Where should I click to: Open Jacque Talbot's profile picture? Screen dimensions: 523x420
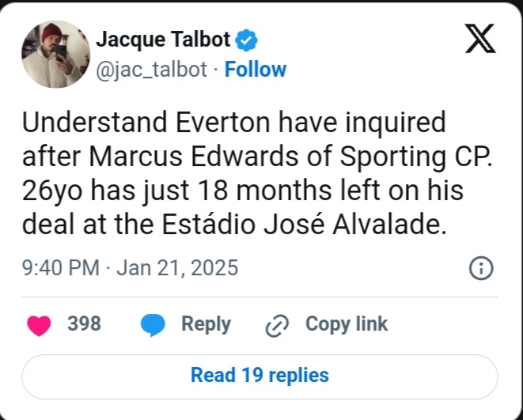(55, 54)
